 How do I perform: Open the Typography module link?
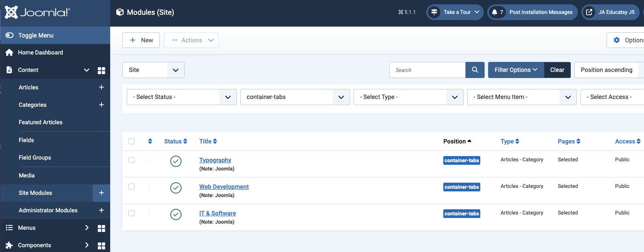215,160
